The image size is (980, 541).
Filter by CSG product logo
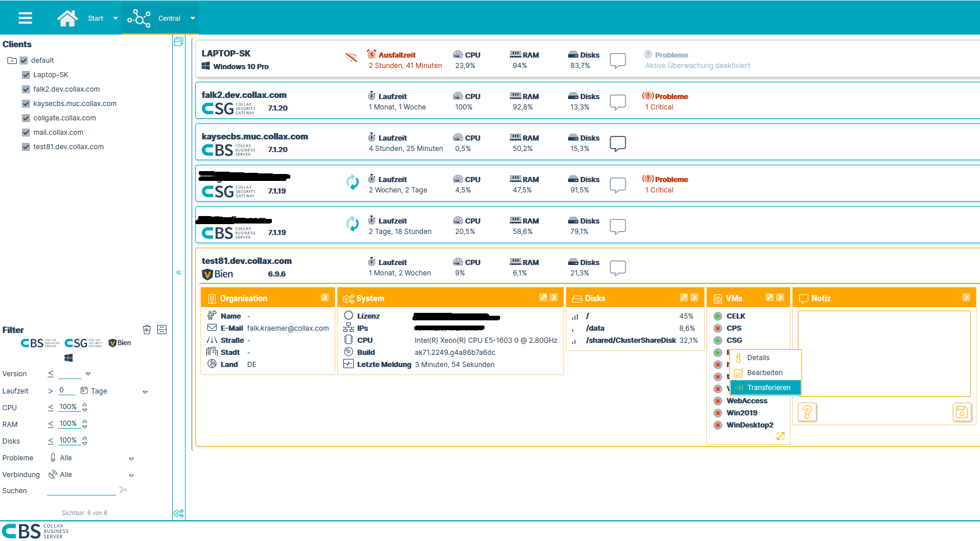click(x=84, y=343)
